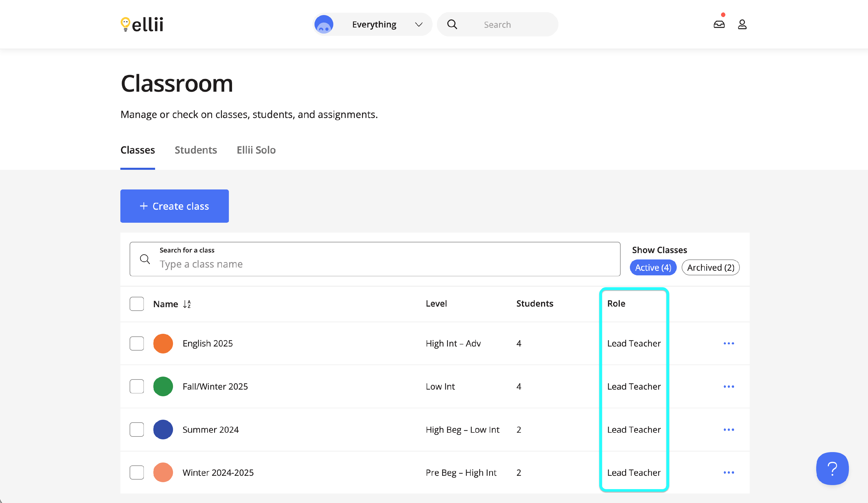Open the user account profile icon
Image resolution: width=868 pixels, height=503 pixels.
coord(742,25)
